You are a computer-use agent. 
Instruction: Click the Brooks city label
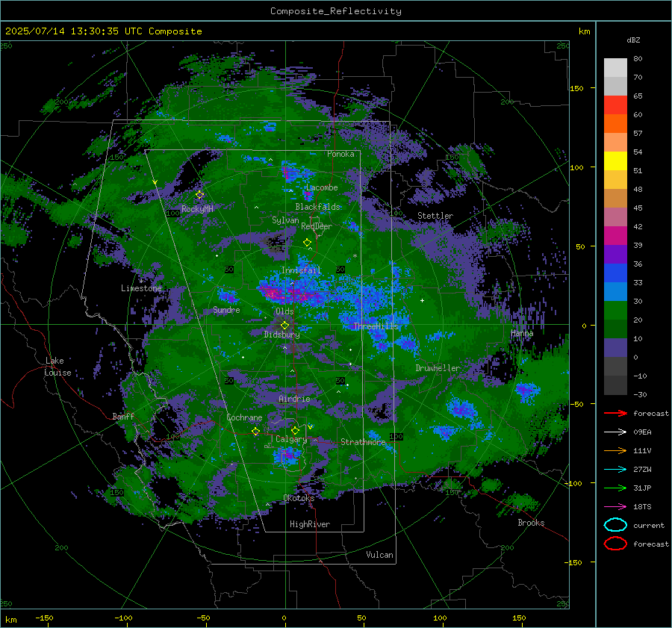coord(531,523)
